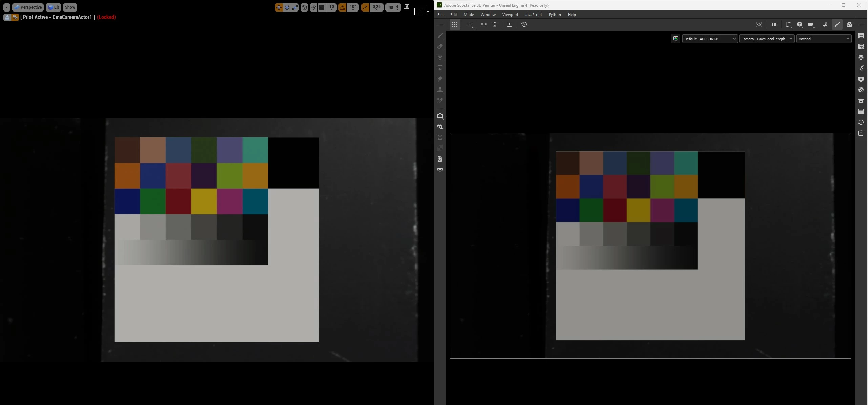Select the Polygon Fill tool in sidebar
This screenshot has height=405, width=868.
(440, 68)
